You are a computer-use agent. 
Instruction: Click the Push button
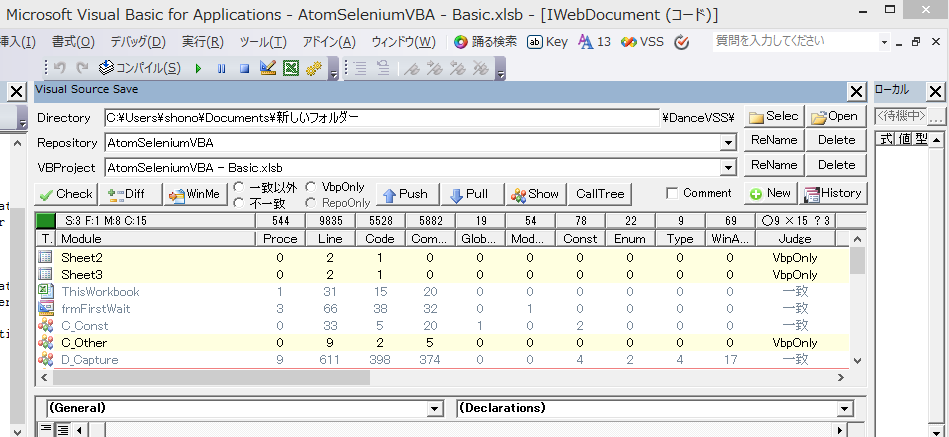pyautogui.click(x=407, y=194)
